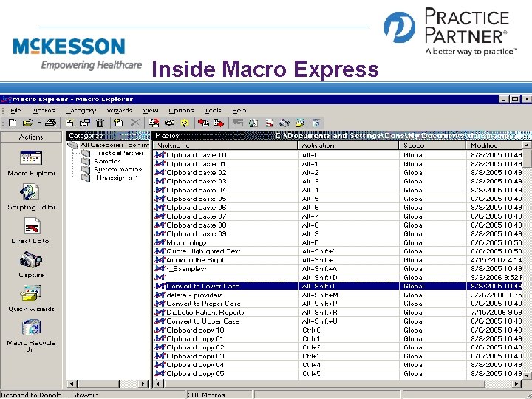Click the Open file folder toolbar icon
The width and height of the screenshot is (532, 399).
point(28,123)
